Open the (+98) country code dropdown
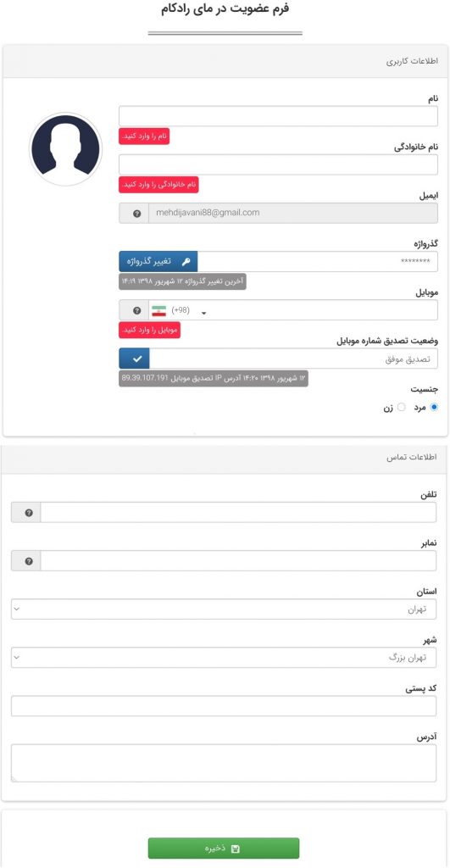Screen dimensions: 450x868 coord(188,310)
